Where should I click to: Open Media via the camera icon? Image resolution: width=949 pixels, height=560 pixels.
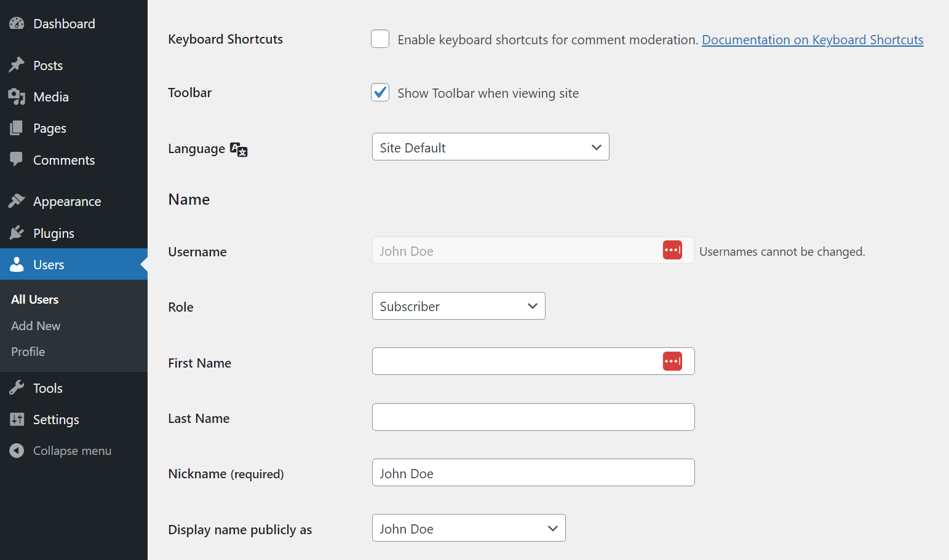(17, 97)
